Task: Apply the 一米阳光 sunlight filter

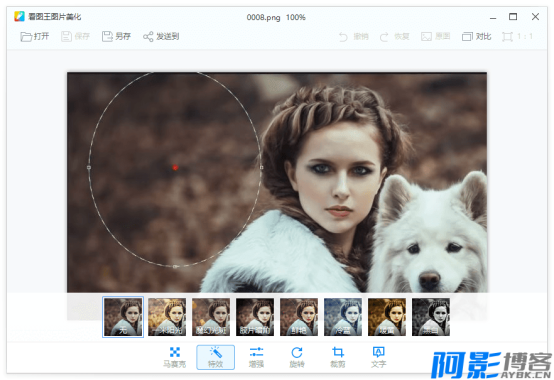Action: pos(167,317)
